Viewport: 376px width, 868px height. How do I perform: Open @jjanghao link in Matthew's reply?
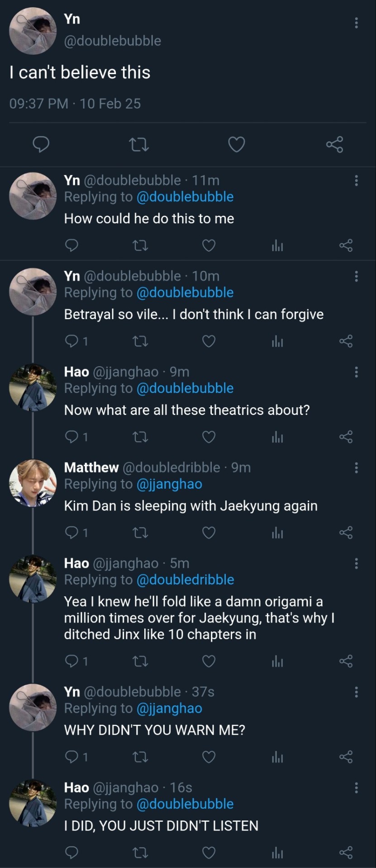[x=169, y=484]
